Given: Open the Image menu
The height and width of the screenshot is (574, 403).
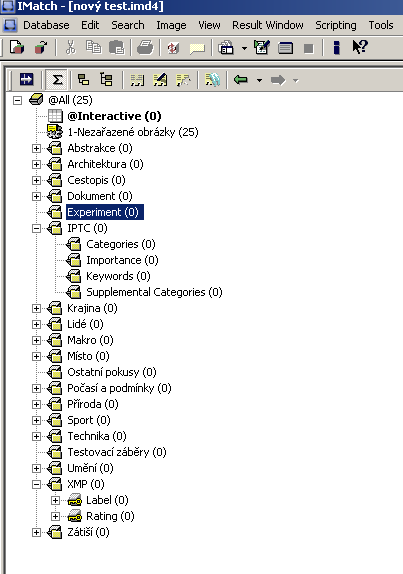Looking at the screenshot, I should [x=171, y=25].
